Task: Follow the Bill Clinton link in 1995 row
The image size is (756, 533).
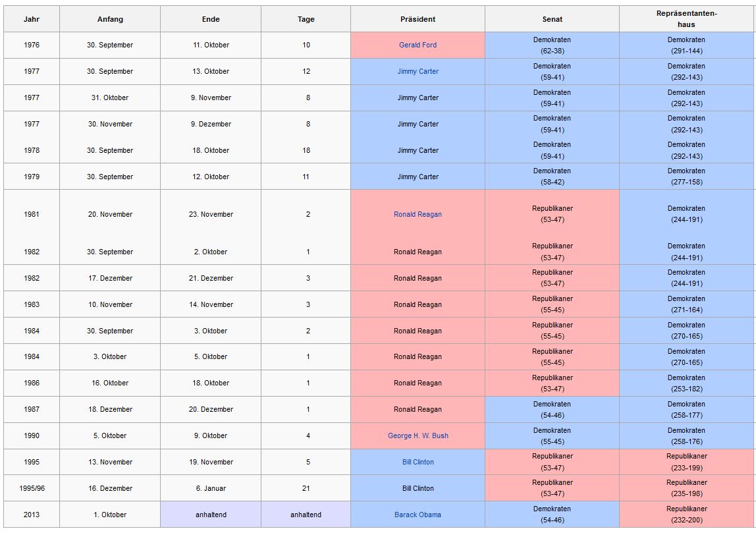Action: 418,463
